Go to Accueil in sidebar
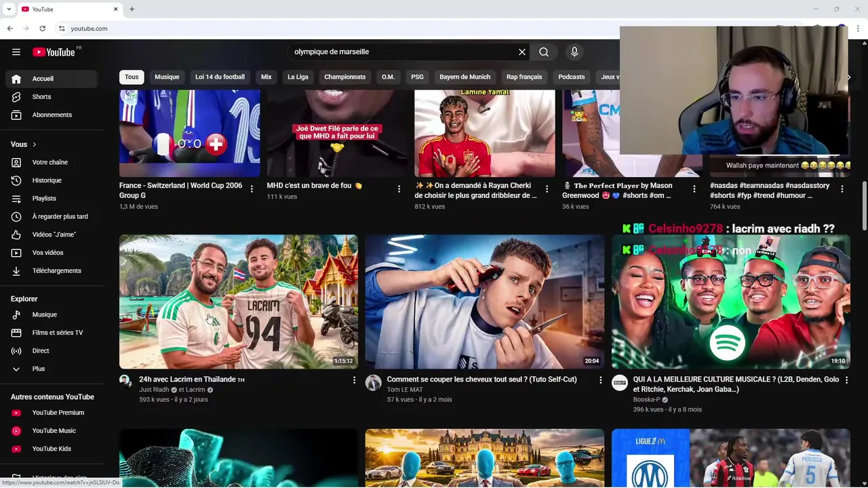The image size is (868, 488). coord(52,79)
